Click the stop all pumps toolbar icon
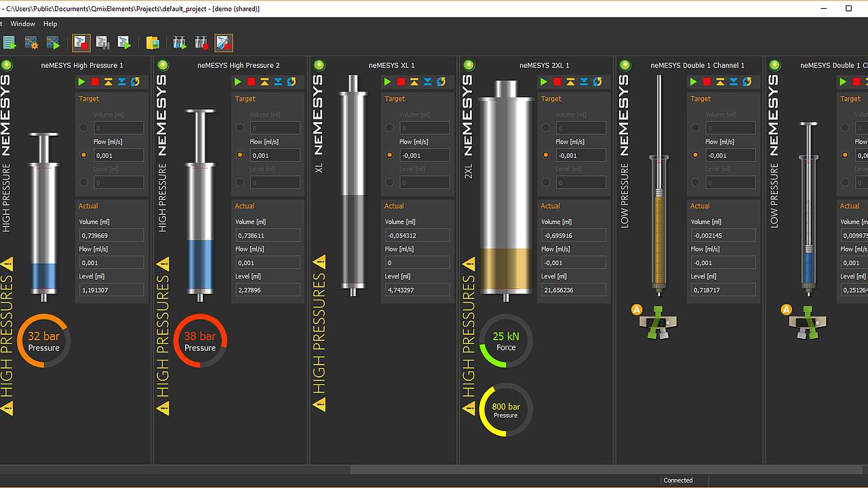This screenshot has width=868, height=488. [201, 43]
